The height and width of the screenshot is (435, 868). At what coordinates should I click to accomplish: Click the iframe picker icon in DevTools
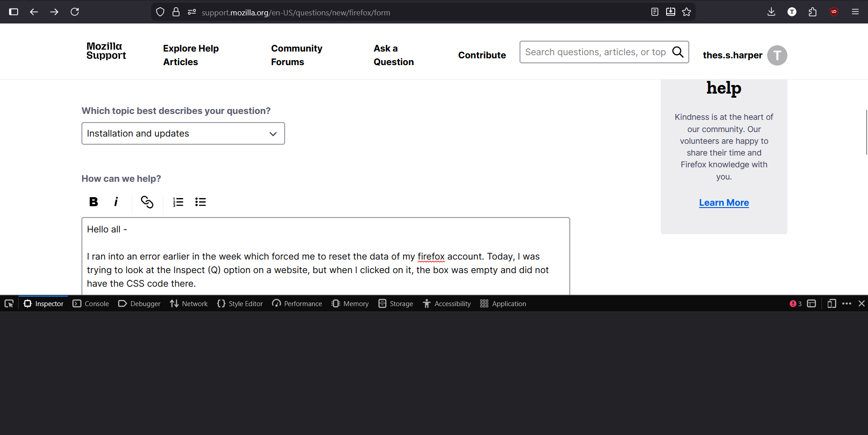coord(811,303)
